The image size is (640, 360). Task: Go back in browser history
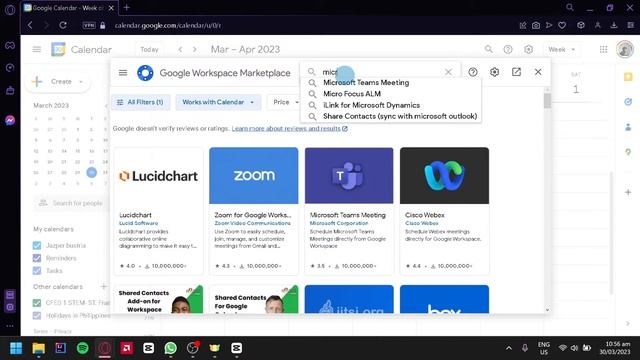click(30, 25)
